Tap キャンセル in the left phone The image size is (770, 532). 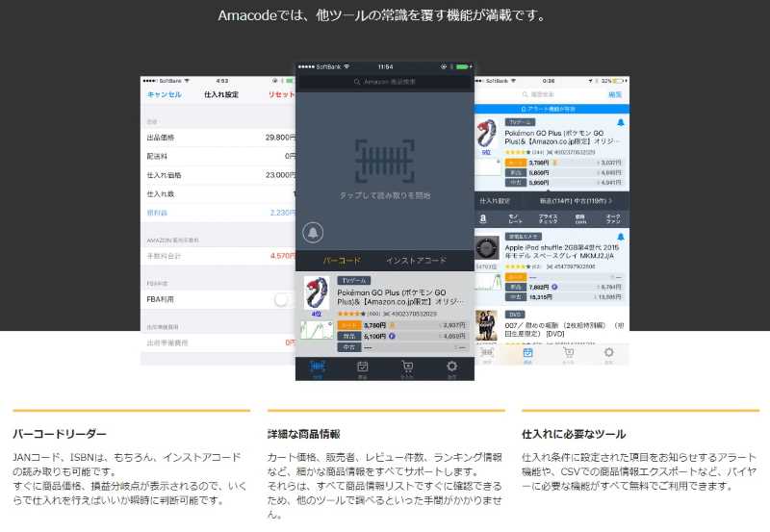165,94
